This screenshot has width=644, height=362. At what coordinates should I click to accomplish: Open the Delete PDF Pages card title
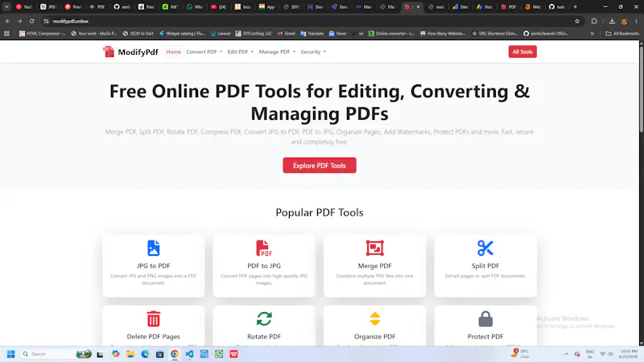(x=153, y=336)
